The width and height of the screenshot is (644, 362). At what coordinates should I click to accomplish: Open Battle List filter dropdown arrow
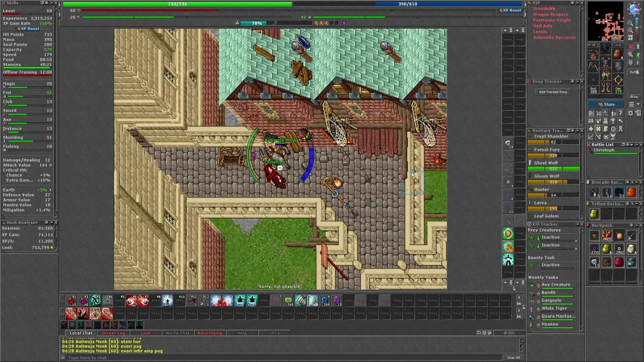tap(631, 144)
